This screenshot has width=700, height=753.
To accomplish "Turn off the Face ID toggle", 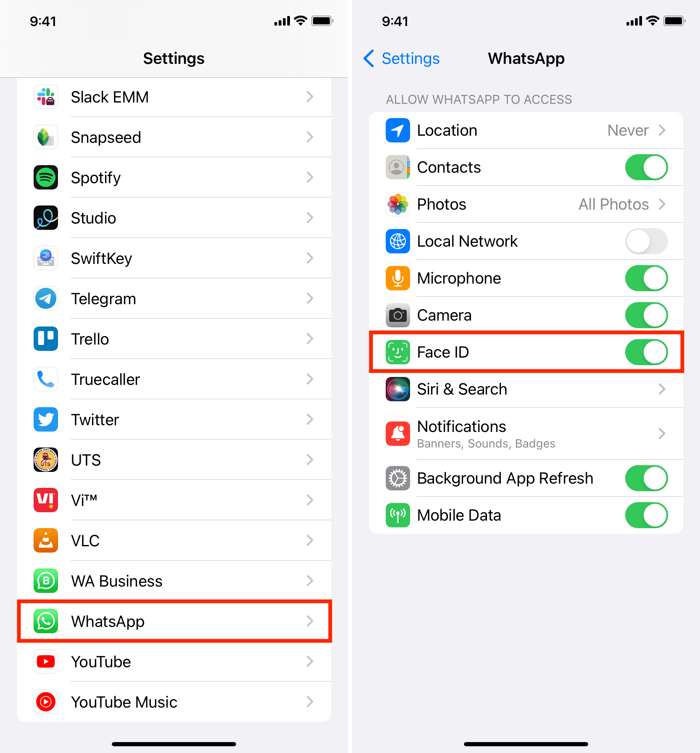I will click(x=646, y=352).
